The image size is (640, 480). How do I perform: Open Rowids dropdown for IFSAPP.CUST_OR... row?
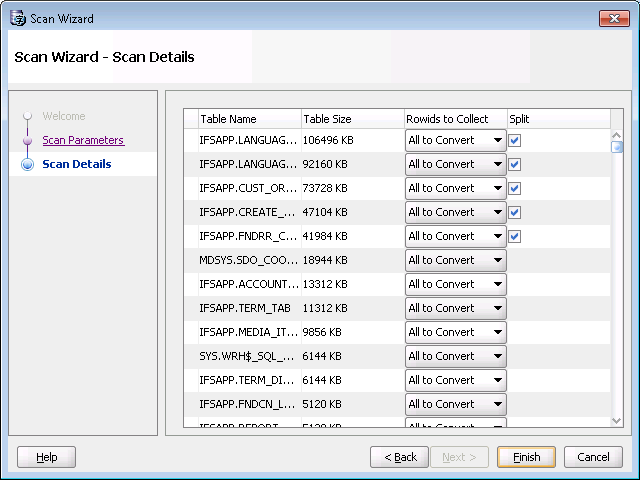(456, 188)
